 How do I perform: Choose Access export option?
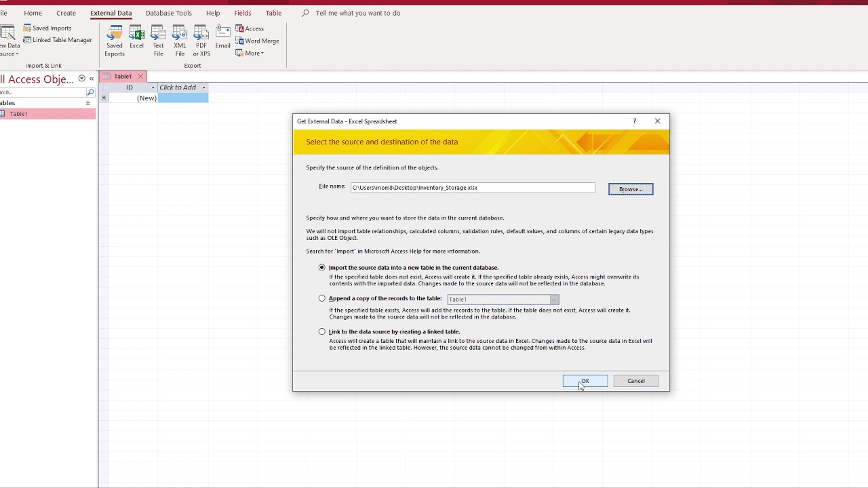point(250,28)
